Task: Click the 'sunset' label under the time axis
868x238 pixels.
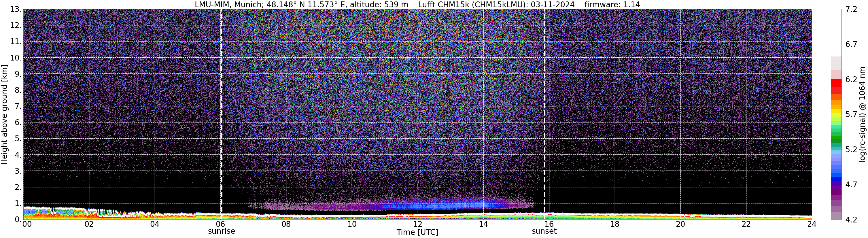Action: click(544, 231)
